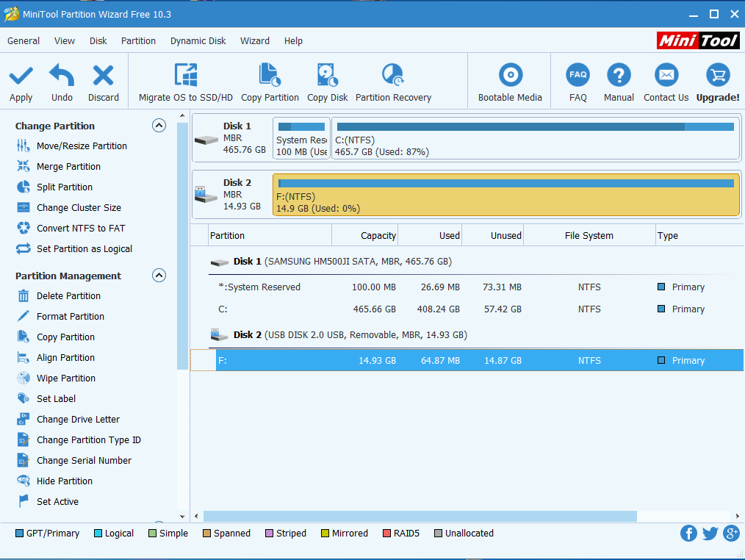The image size is (745, 560).
Task: Collapse the Partition Management section
Action: pos(159,276)
